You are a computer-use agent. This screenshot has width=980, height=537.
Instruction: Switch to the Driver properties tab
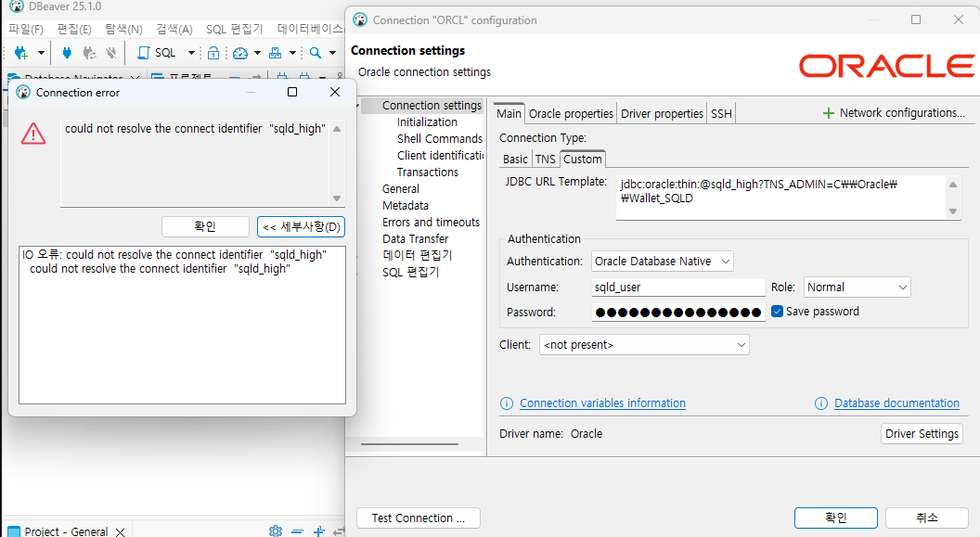coord(662,114)
